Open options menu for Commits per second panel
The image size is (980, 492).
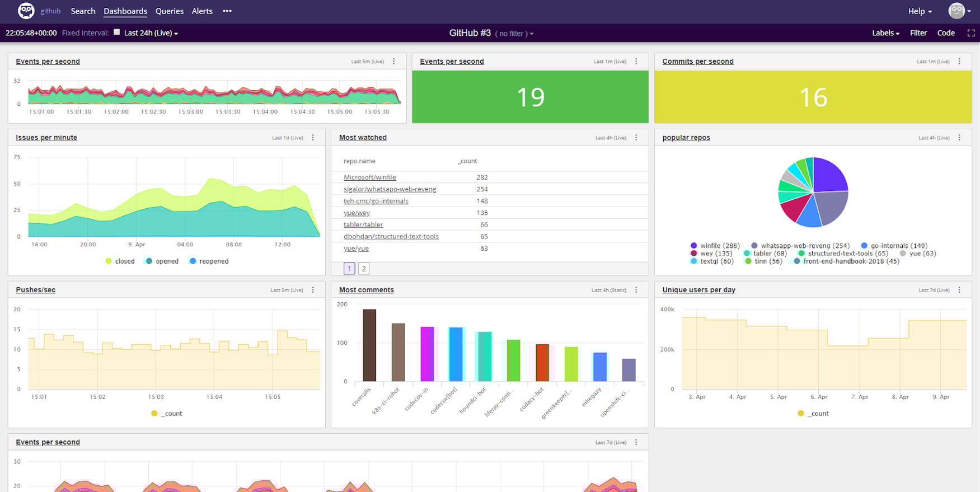(x=959, y=62)
